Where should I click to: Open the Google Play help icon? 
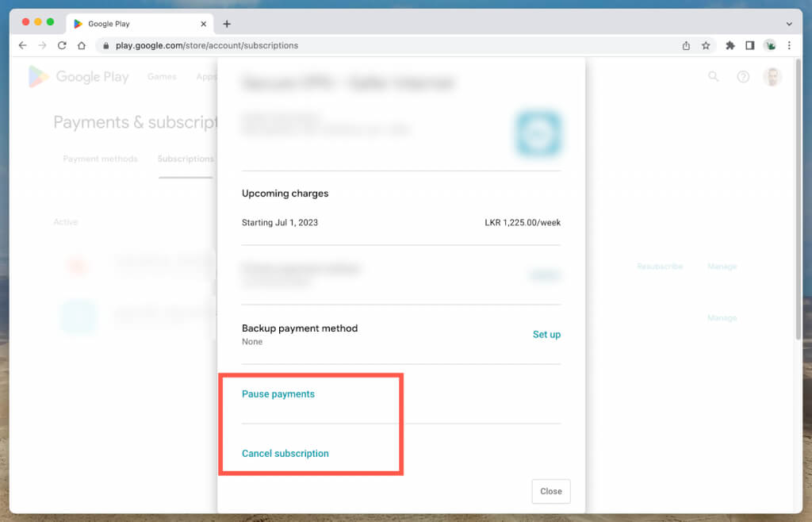point(743,77)
